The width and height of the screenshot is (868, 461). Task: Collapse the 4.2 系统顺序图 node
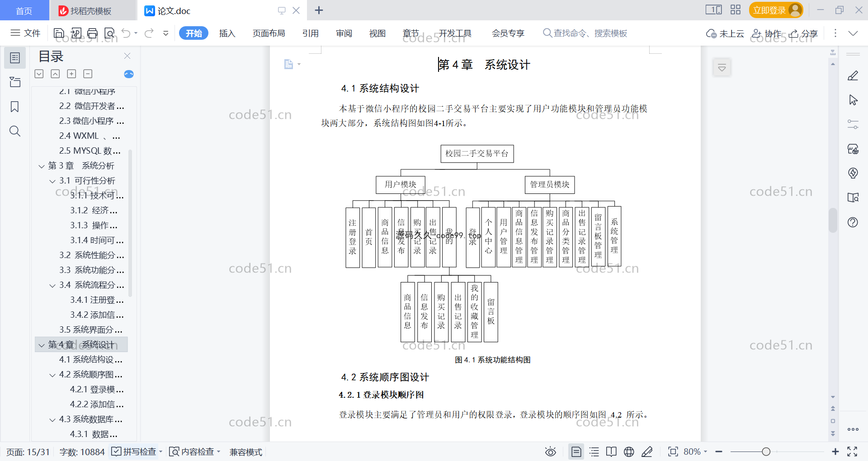52,375
